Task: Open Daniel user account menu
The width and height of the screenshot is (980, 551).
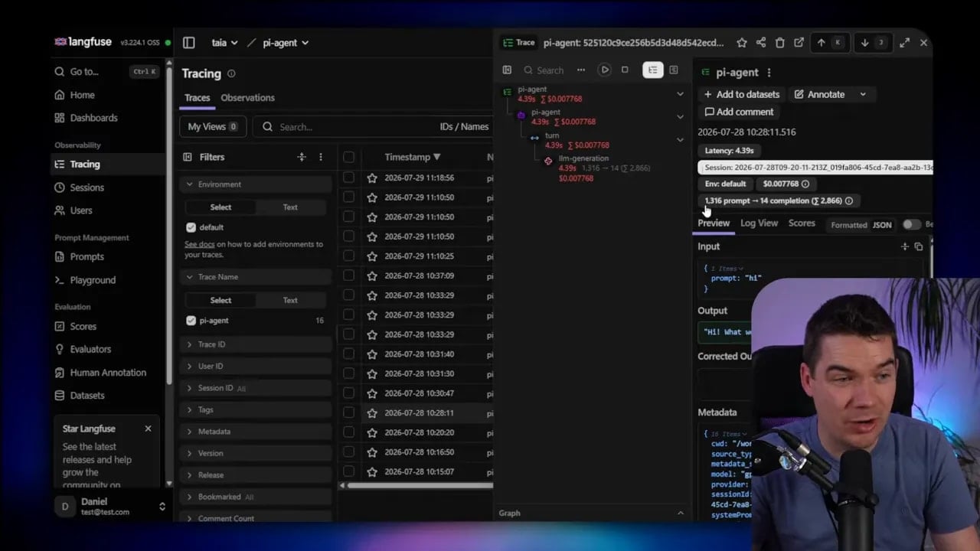Action: click(111, 506)
